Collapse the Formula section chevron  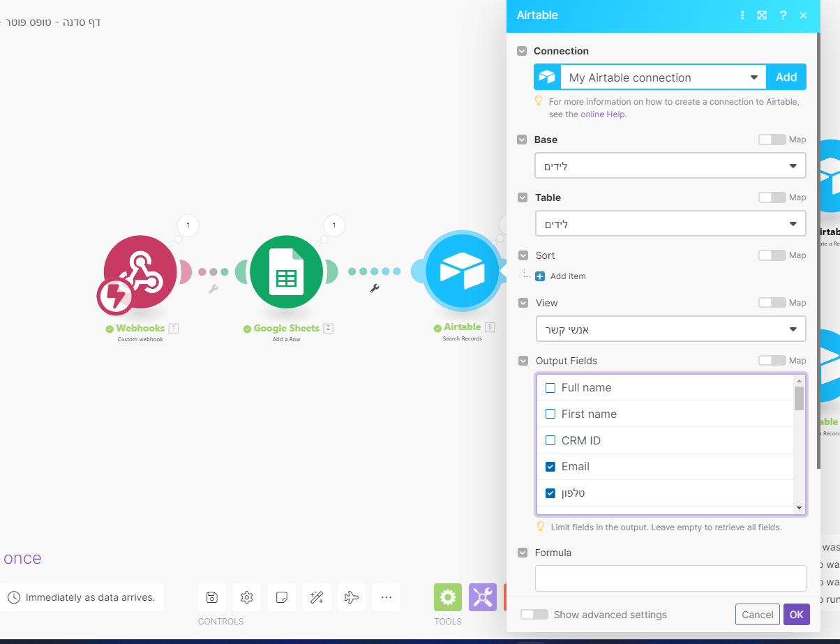point(522,553)
